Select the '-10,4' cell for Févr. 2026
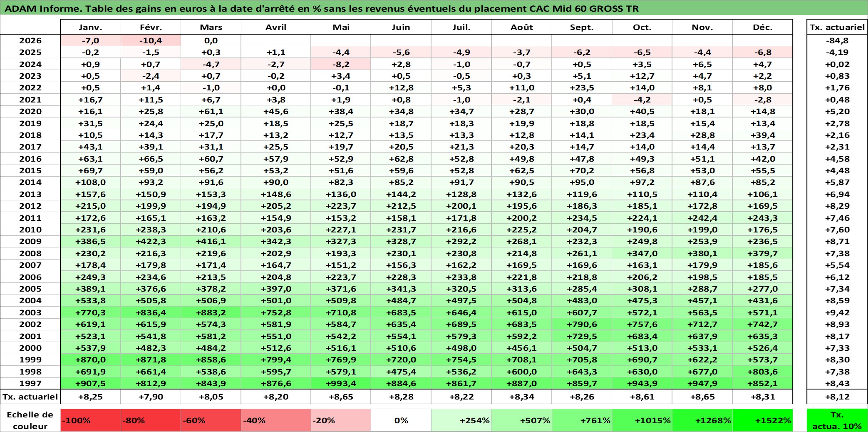This screenshot has width=868, height=432. click(x=151, y=40)
